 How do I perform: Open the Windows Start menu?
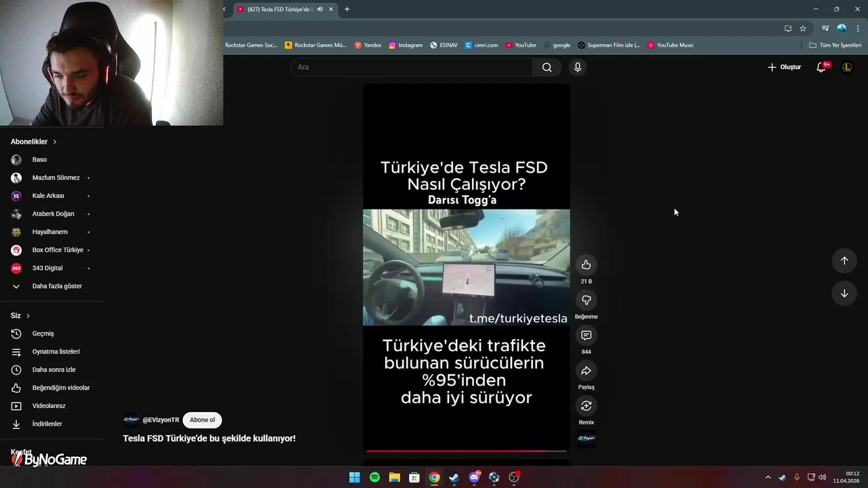(x=355, y=478)
